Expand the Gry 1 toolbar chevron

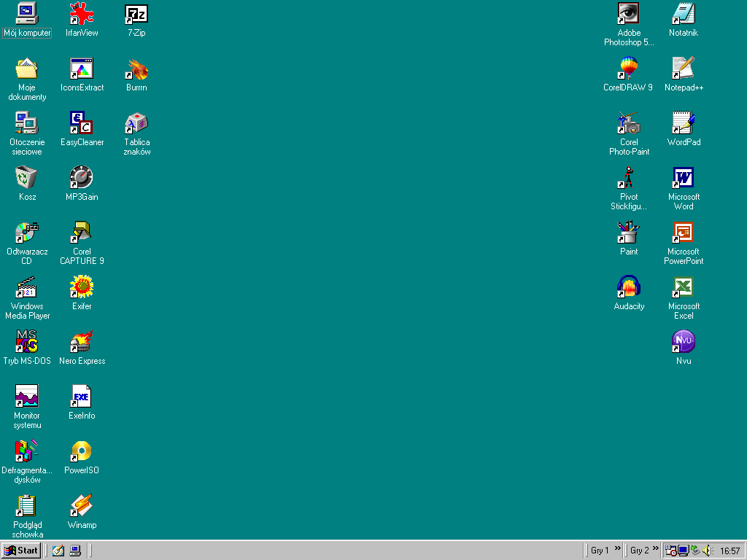pos(618,549)
